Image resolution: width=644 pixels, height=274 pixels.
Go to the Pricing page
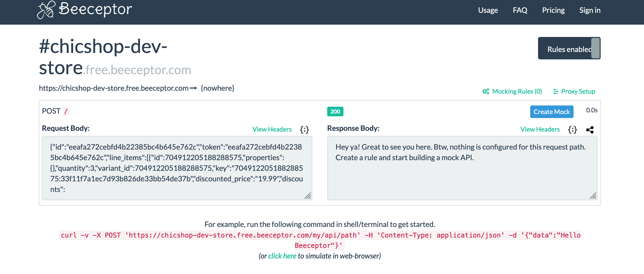(553, 10)
